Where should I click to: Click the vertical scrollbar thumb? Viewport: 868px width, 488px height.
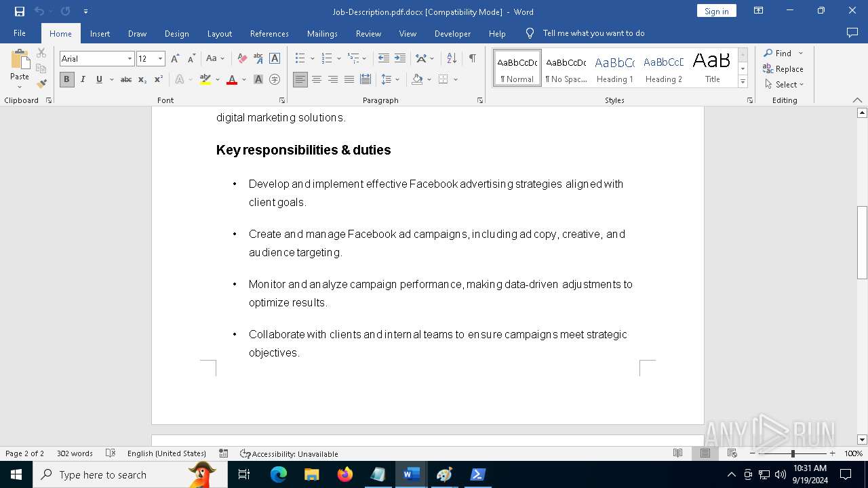click(x=863, y=243)
